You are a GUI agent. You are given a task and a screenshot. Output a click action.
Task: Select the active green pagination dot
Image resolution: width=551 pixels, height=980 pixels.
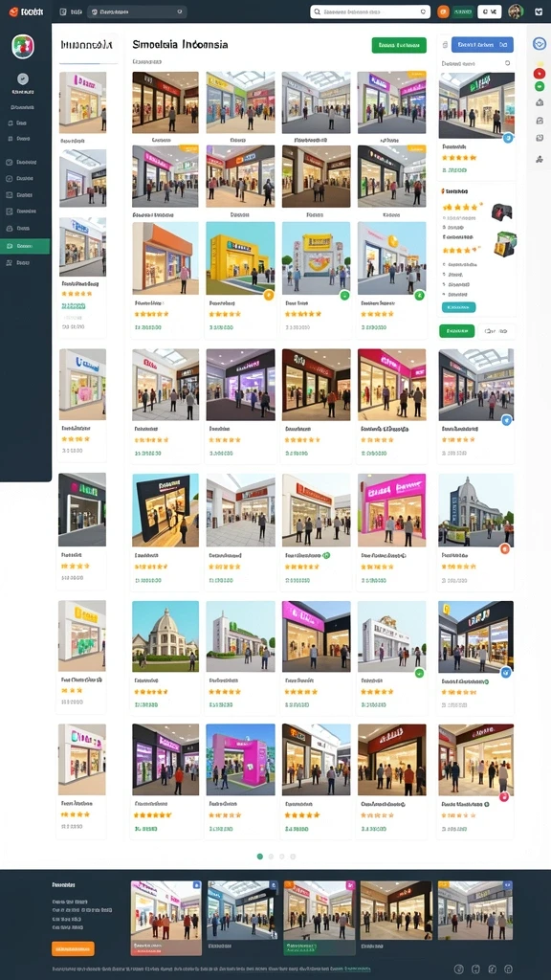260,857
